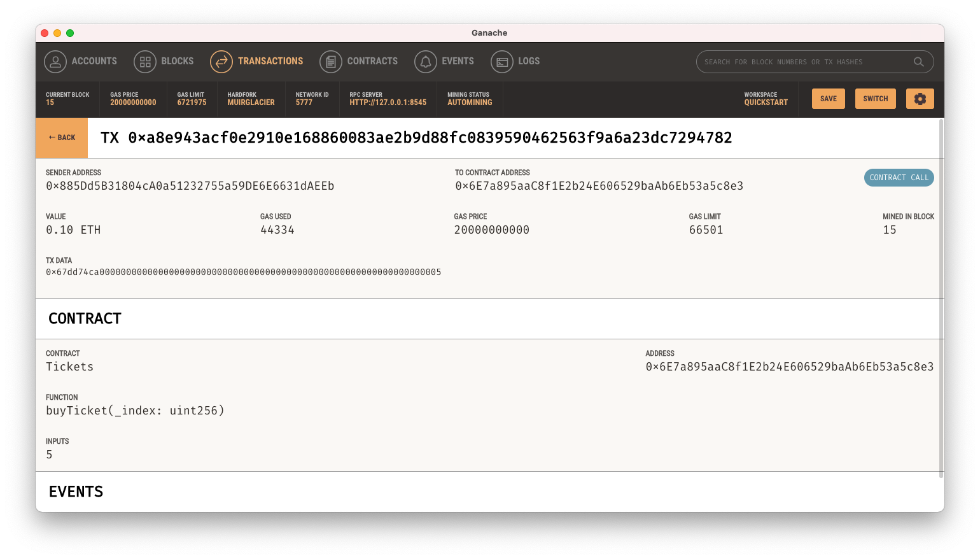Switch to the ACCOUNTS tab label
Viewport: 980px width, 559px height.
click(94, 61)
